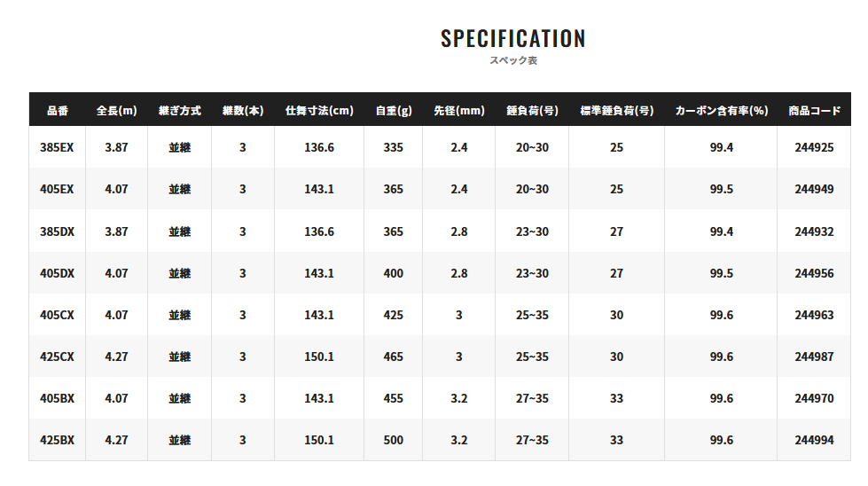The height and width of the screenshot is (486, 868).
Task: Click the SPECIFICATION heading
Action: pos(513,39)
